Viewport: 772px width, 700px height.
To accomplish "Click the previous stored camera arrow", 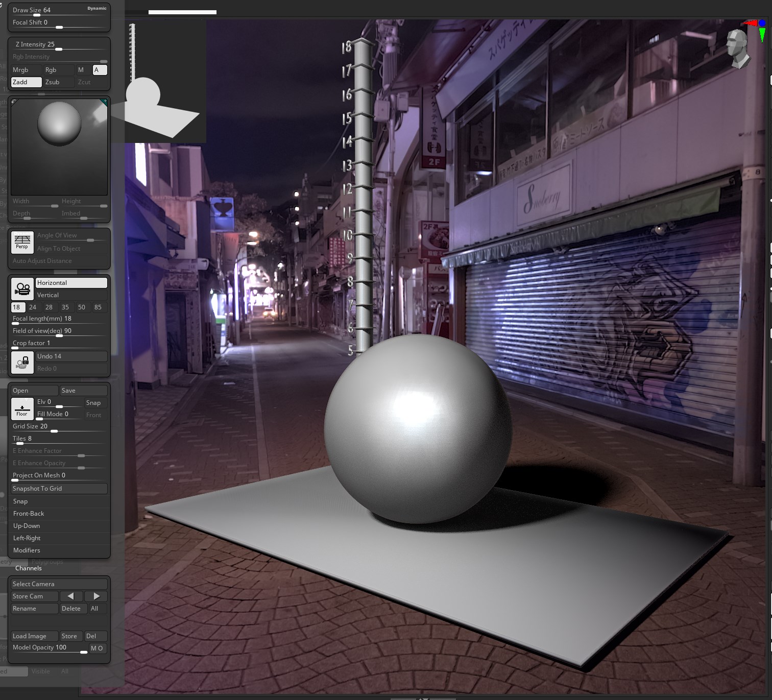I will 71,596.
